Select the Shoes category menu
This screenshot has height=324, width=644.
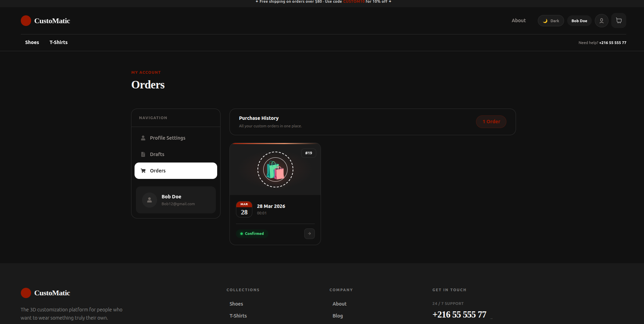32,42
